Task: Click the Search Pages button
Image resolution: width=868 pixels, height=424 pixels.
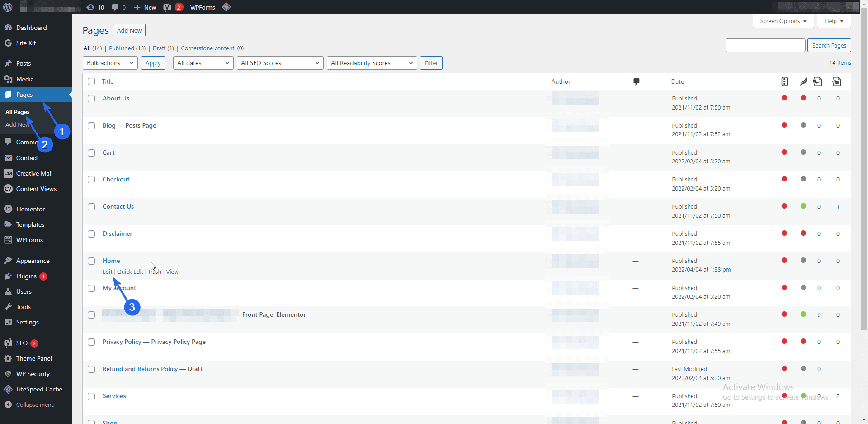Action: tap(829, 45)
